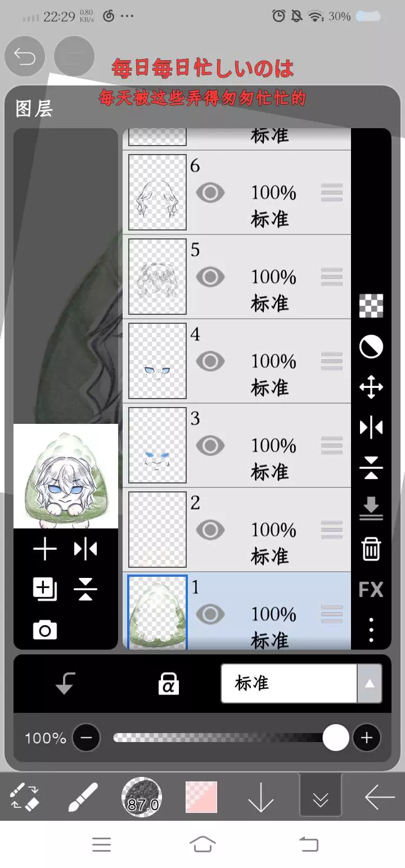The width and height of the screenshot is (405, 868).
Task: Invert layer colors with half-circle icon
Action: pos(371,347)
